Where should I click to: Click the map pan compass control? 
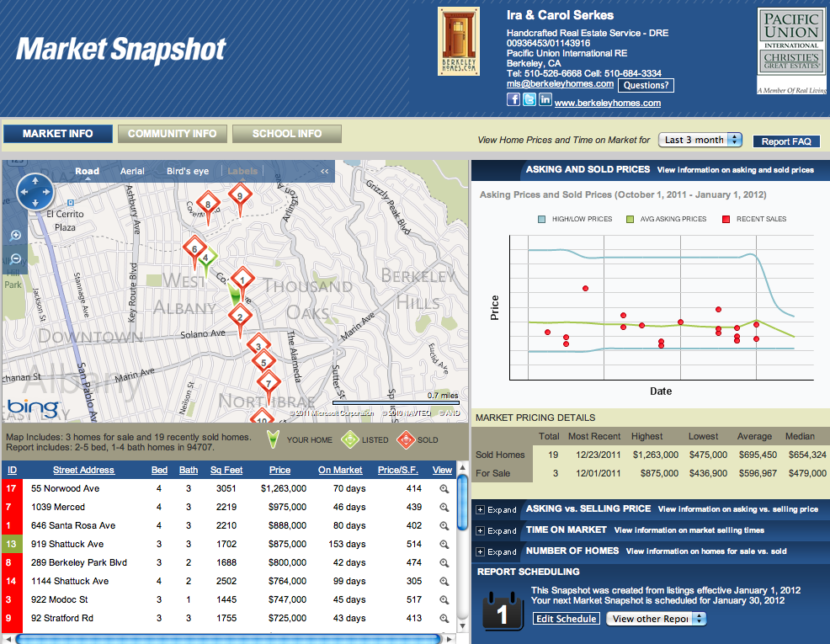tap(35, 192)
